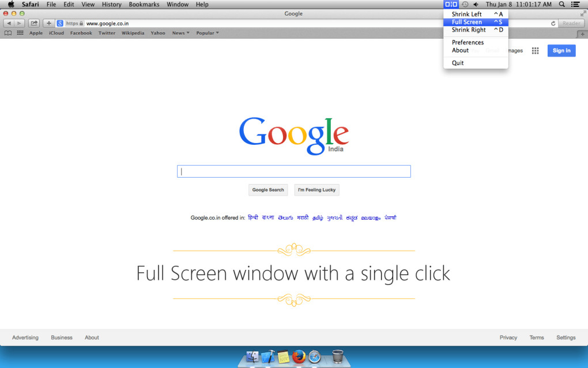
Task: Click the Google site icon in address bar
Action: coord(60,23)
